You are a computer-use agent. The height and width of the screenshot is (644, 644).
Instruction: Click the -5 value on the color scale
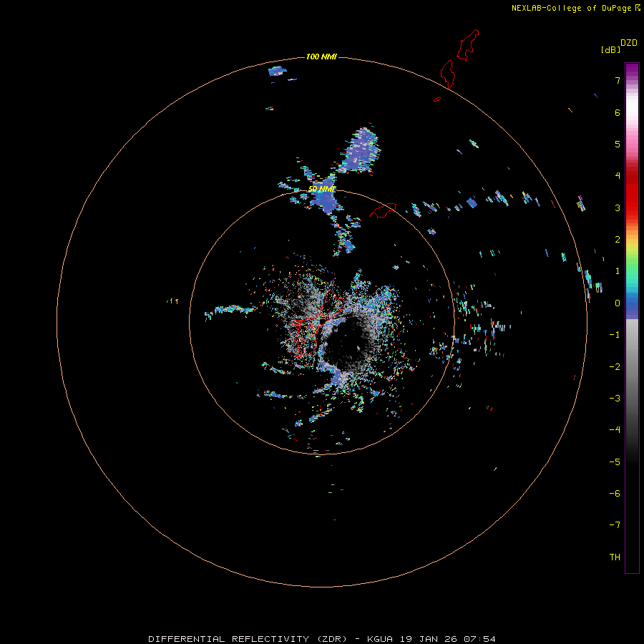point(615,462)
